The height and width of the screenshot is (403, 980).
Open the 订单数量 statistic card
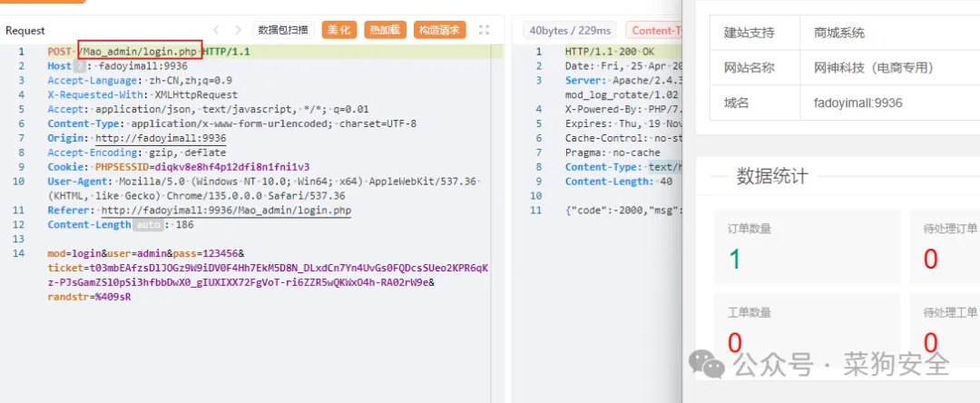(808, 246)
